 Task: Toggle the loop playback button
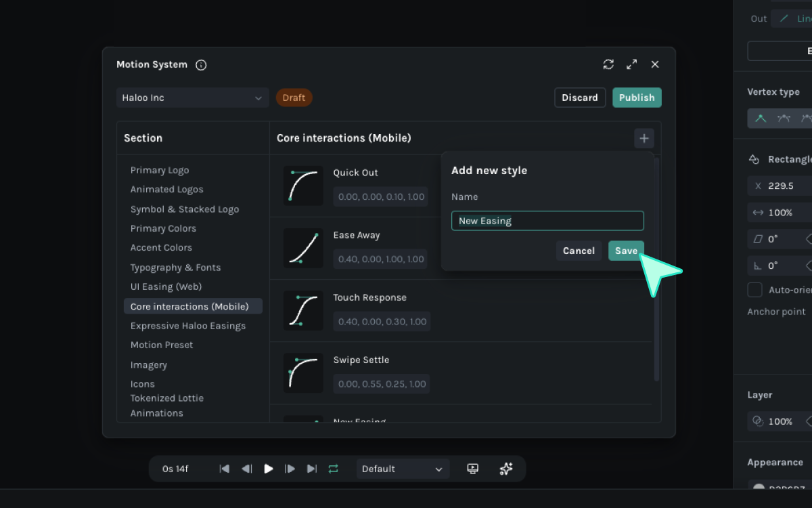click(333, 469)
